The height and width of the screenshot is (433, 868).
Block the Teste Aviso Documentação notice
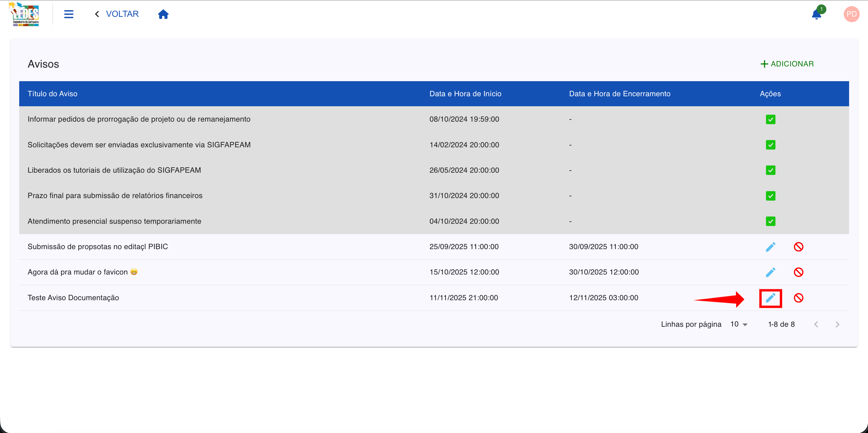click(798, 298)
